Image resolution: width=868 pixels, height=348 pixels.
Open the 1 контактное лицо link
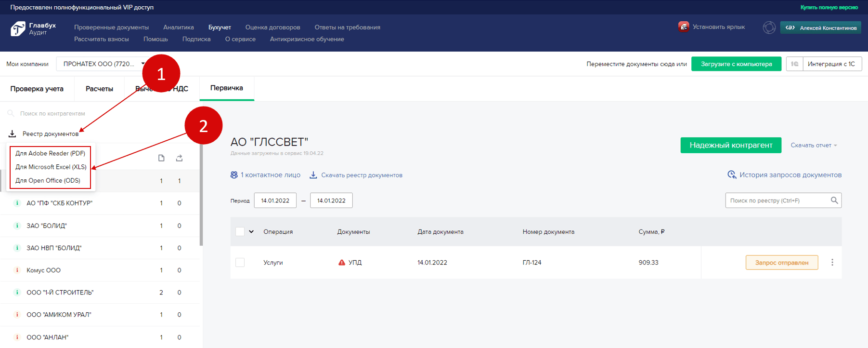click(270, 175)
